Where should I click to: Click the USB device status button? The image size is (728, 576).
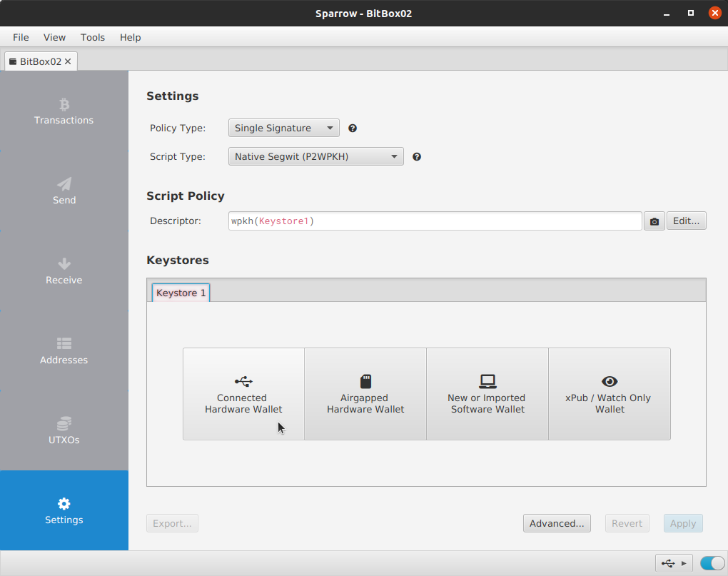674,563
